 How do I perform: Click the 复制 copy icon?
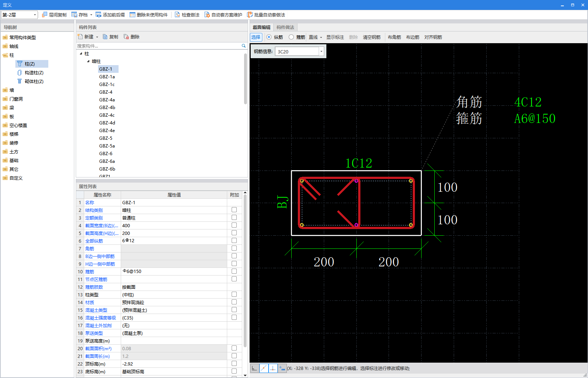[105, 37]
